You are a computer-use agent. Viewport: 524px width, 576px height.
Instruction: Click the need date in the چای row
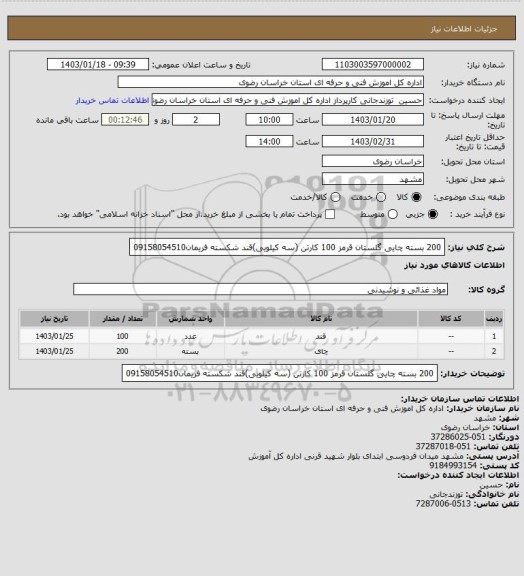pos(54,351)
